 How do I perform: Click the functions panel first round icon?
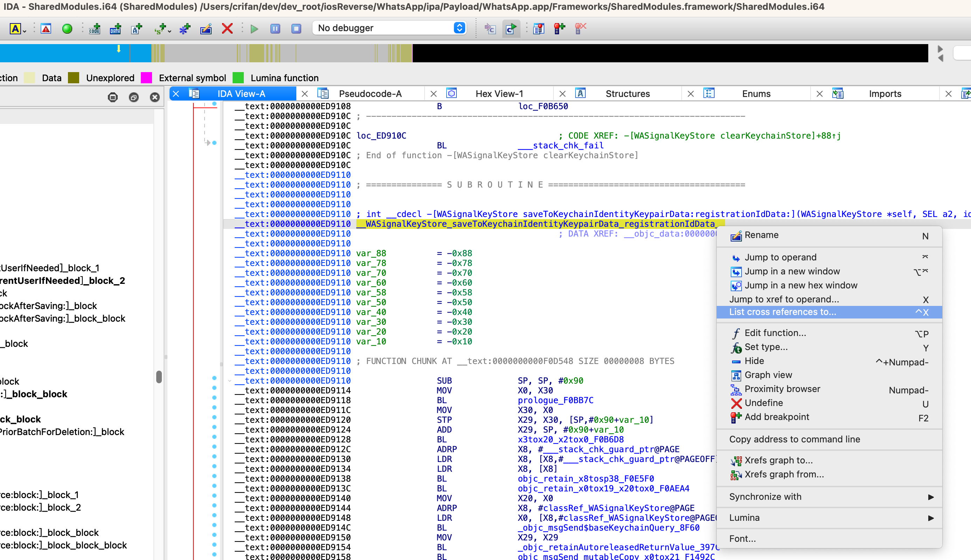pos(113,97)
